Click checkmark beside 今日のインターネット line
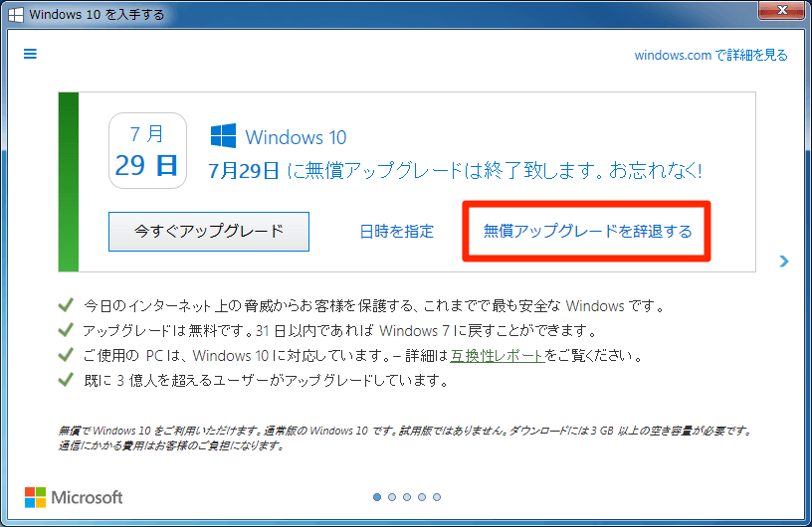Image resolution: width=812 pixels, height=527 pixels. point(66,305)
